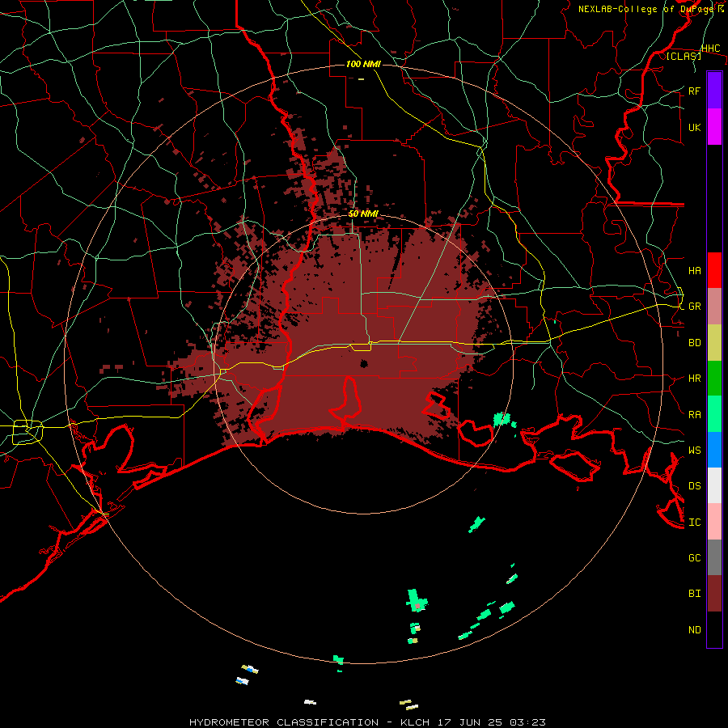Image resolution: width=728 pixels, height=728 pixels.
Task: Click the RF purple legend swatch
Action: coord(714,91)
